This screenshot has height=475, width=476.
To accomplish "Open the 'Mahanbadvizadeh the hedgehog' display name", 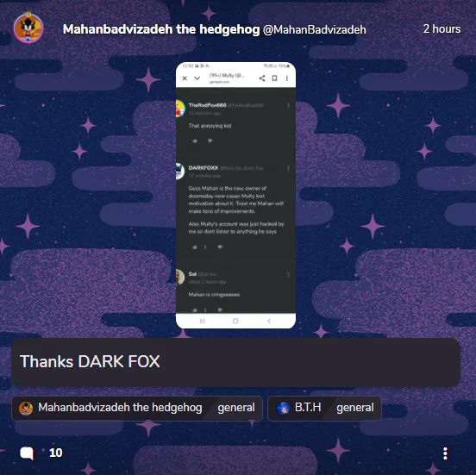I will [x=161, y=29].
